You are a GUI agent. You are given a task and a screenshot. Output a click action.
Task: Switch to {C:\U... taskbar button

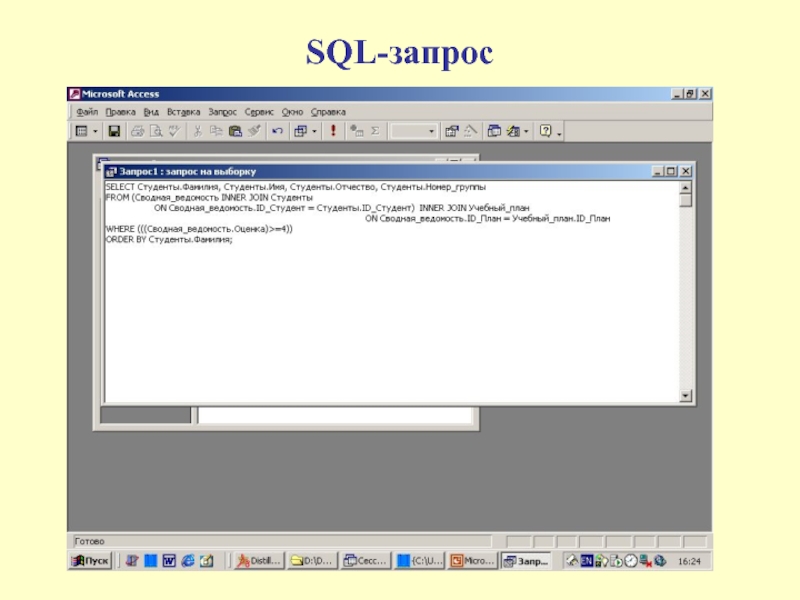(419, 561)
